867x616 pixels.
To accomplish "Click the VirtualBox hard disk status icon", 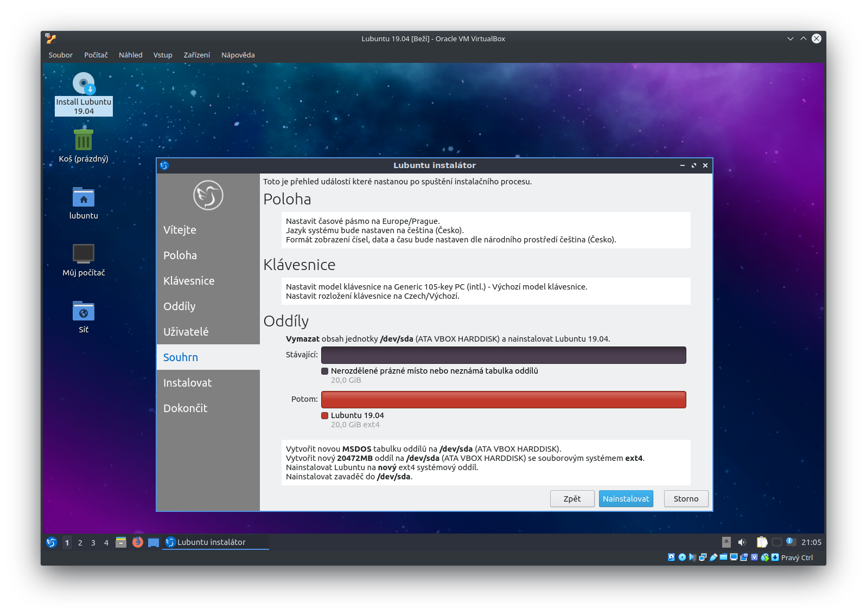I will [x=671, y=557].
